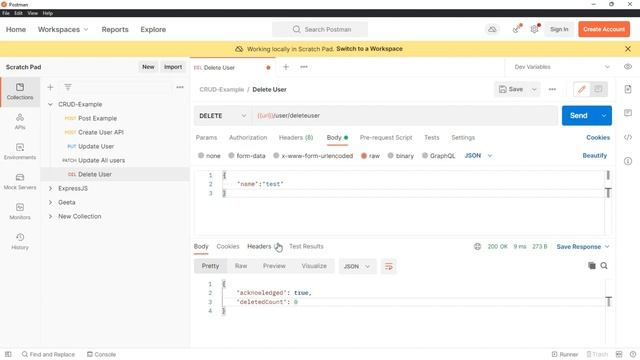Open the DELETE method dropdown
Screen dimensions: 640x360
pyautogui.click(x=222, y=116)
